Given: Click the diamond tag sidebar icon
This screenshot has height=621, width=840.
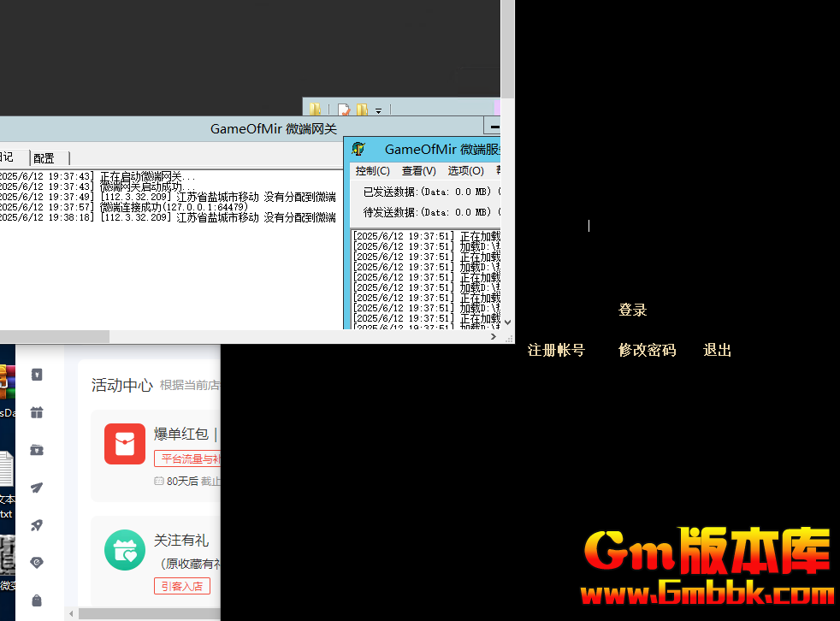Looking at the screenshot, I should (36, 562).
